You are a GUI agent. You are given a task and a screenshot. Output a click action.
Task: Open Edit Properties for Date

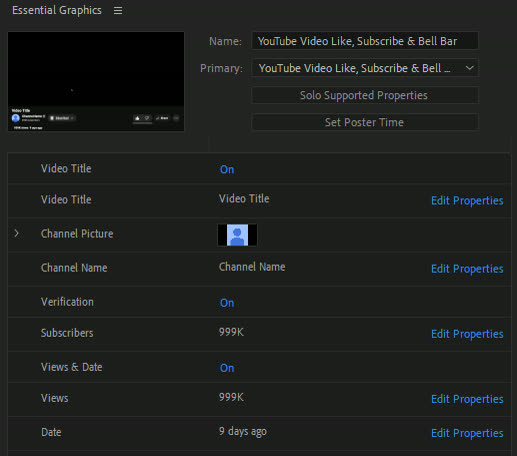[467, 433]
